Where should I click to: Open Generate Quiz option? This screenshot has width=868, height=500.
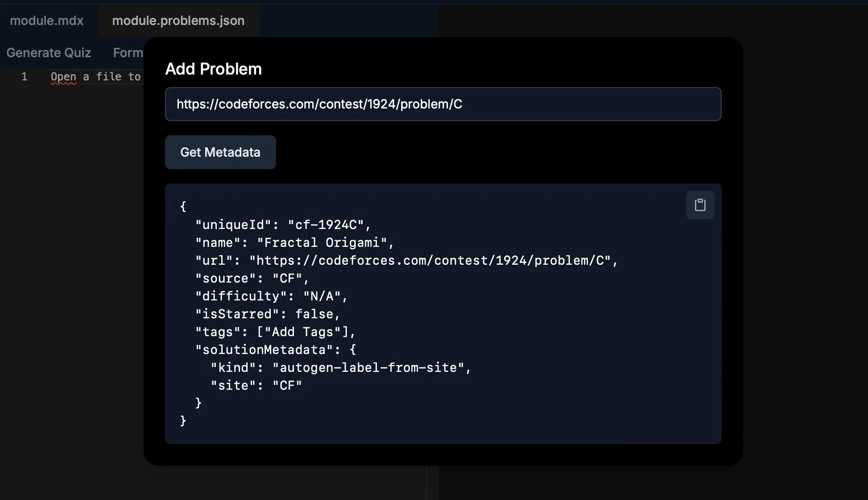pos(49,53)
